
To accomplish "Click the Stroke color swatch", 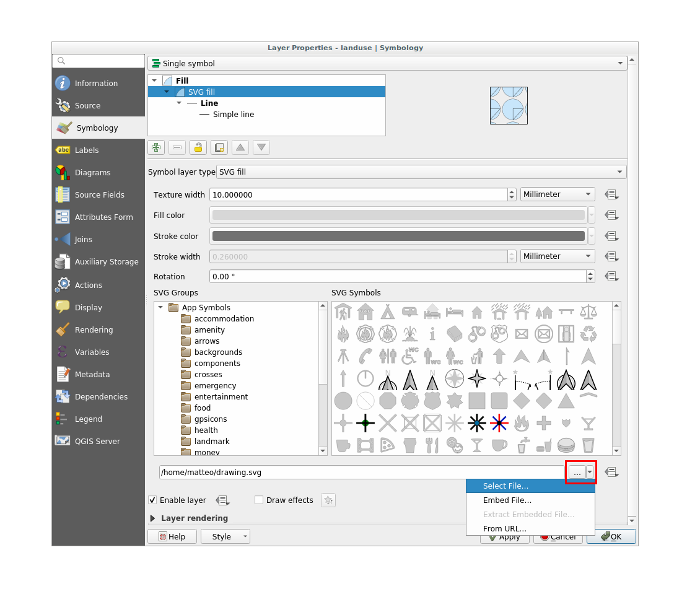I will [398, 236].
